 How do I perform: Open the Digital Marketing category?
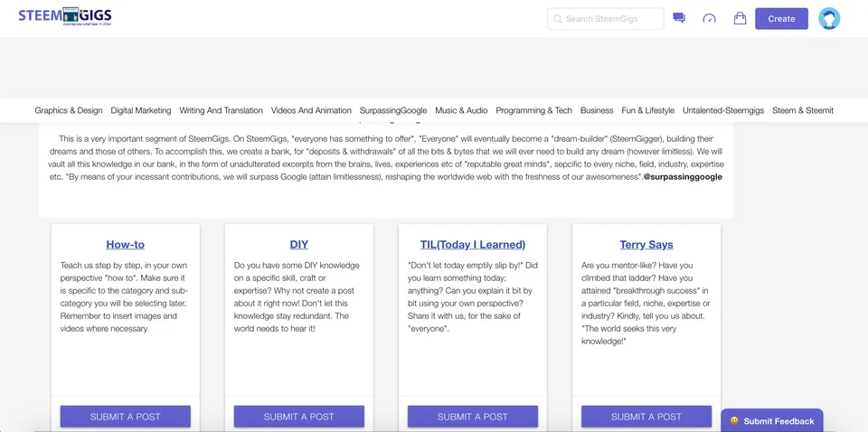[141, 110]
